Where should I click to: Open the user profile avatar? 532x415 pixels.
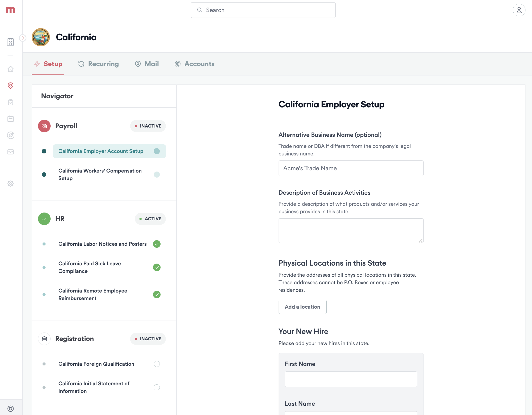(519, 10)
